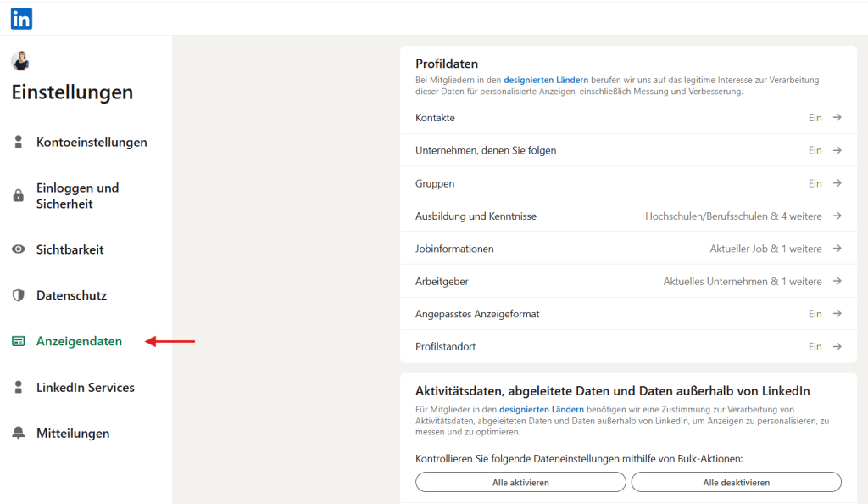Viewport: 868px width, 504px height.
Task: Select the bell icon for Mitteilungen
Action: (19, 433)
